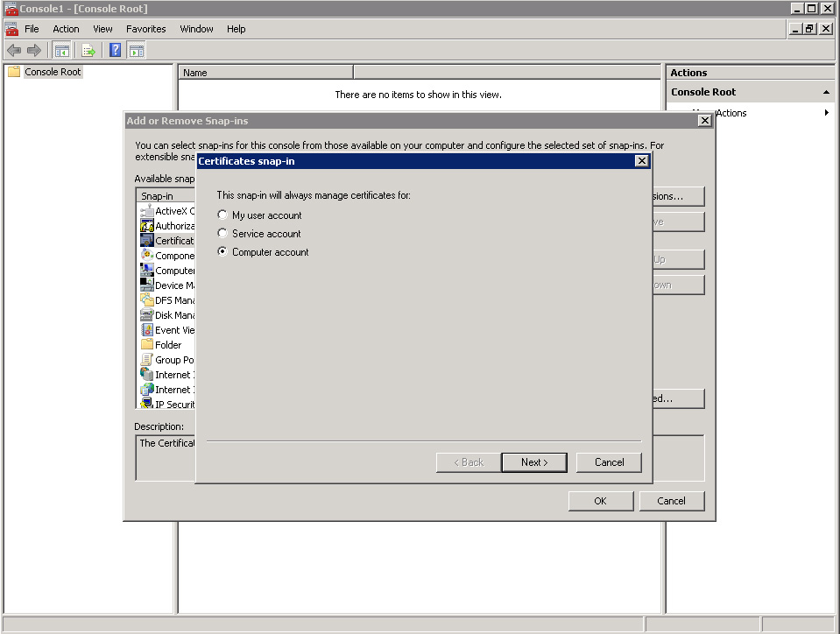Click the Name column header

click(x=265, y=73)
